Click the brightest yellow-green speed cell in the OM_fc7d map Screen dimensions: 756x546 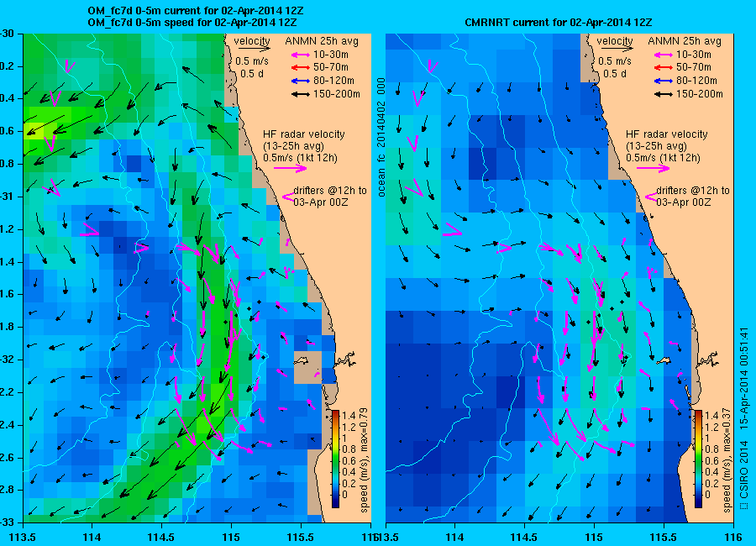34,131
